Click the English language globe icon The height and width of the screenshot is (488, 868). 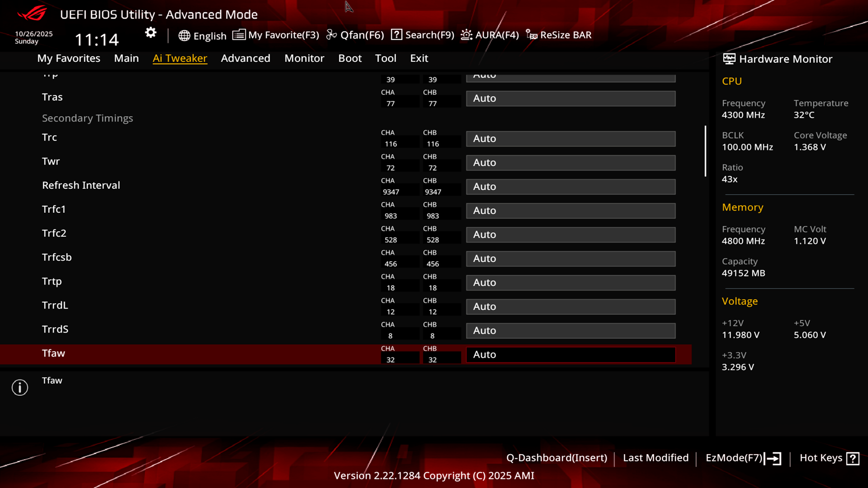[x=184, y=36]
